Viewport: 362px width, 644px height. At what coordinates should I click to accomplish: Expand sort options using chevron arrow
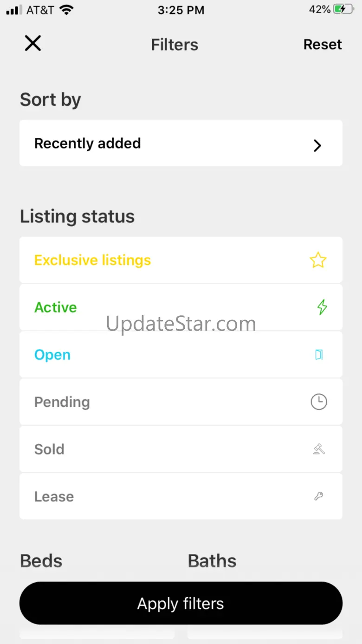click(317, 146)
